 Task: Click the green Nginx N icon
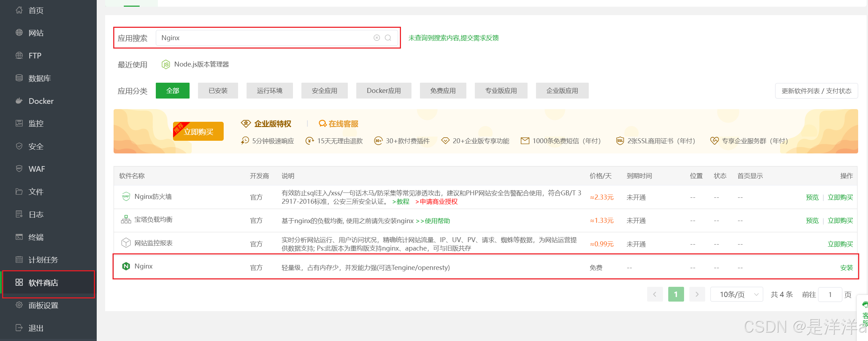tap(126, 266)
